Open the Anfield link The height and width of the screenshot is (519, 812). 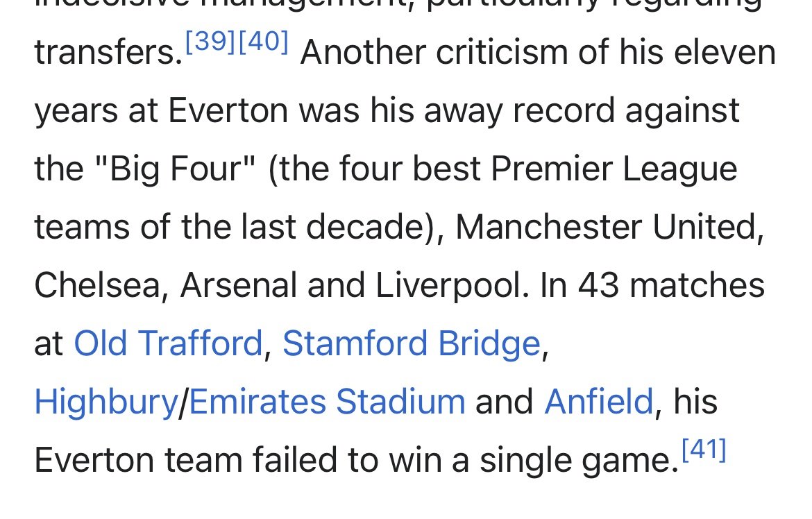599,402
